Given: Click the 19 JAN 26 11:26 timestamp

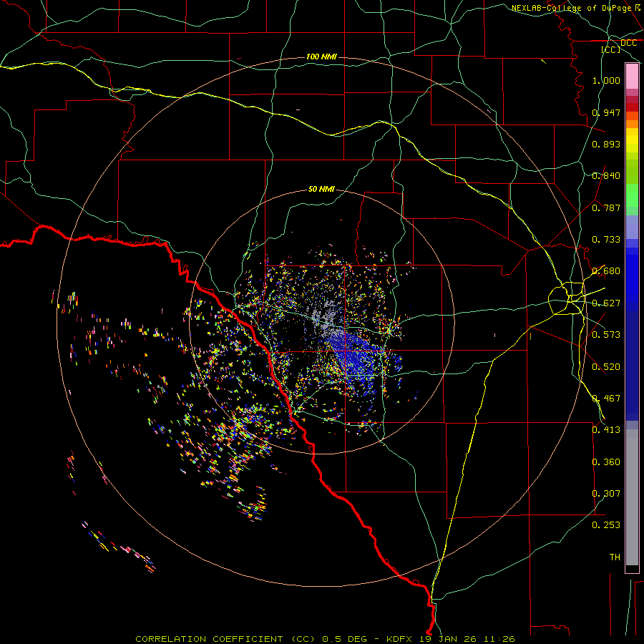Looking at the screenshot, I should 467,639.
